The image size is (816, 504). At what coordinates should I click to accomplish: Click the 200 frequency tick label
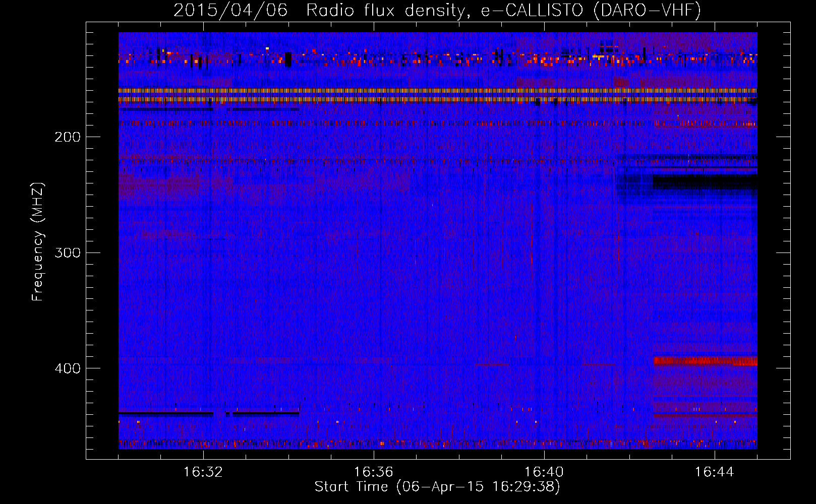[x=68, y=137]
